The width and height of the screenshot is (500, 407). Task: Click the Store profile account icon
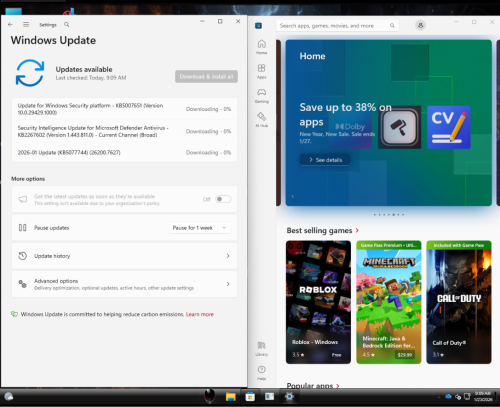pos(420,25)
